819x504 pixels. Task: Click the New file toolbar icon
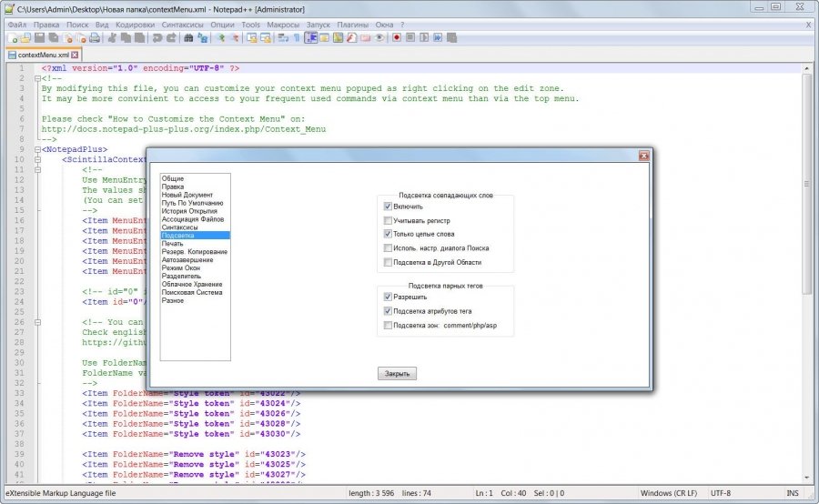(x=13, y=38)
